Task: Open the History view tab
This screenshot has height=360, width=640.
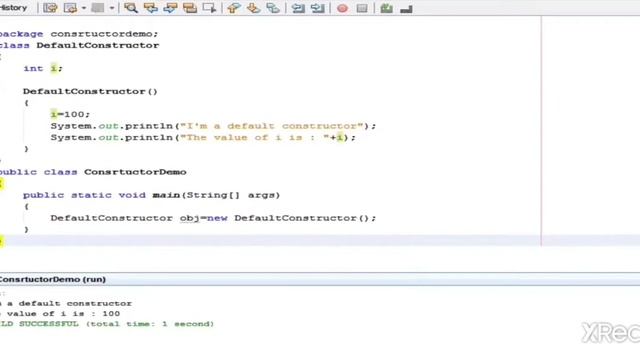Action: 13,8
